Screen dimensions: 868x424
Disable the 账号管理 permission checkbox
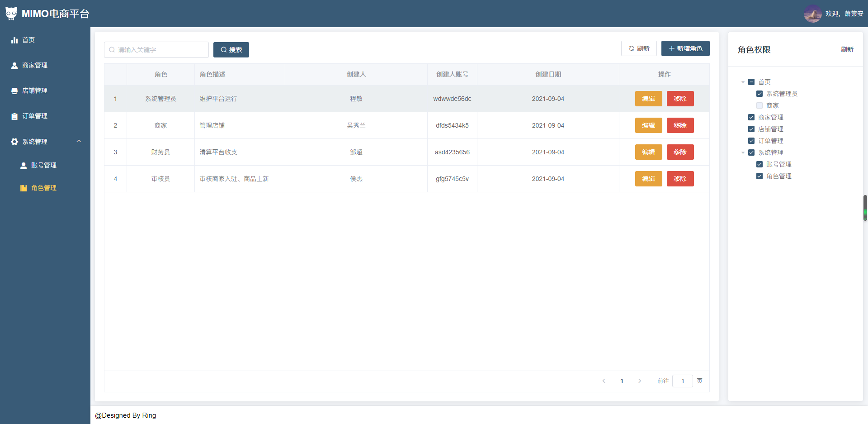pyautogui.click(x=759, y=164)
